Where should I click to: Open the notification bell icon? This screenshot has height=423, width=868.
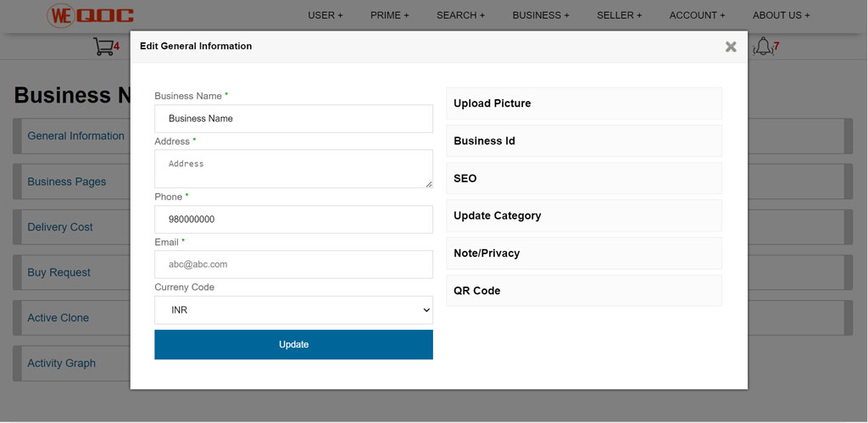763,46
